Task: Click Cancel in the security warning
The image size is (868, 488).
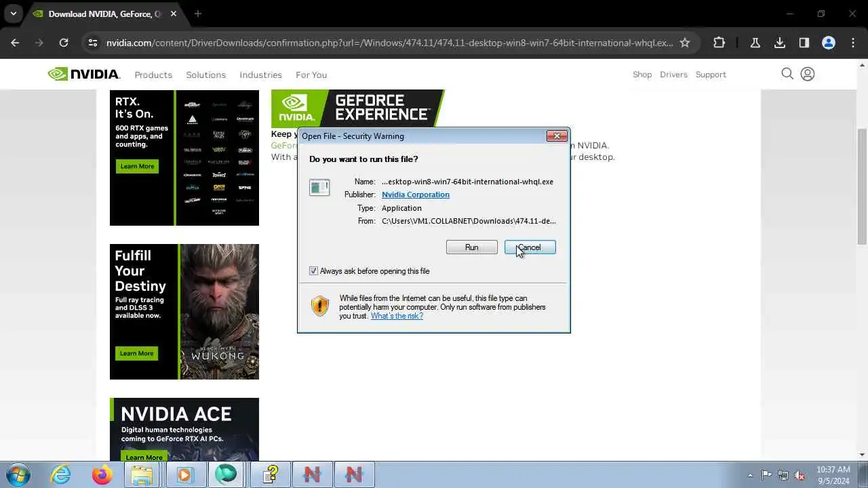Action: 530,247
